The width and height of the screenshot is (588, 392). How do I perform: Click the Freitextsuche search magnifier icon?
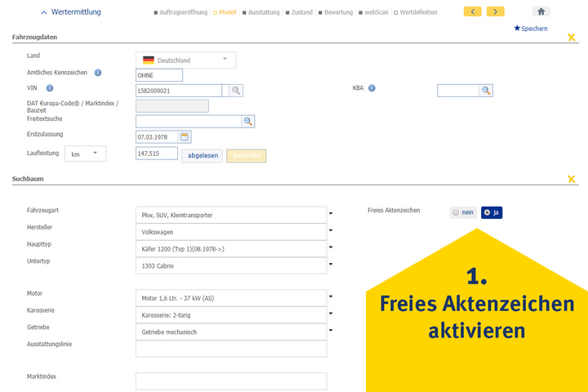(248, 121)
